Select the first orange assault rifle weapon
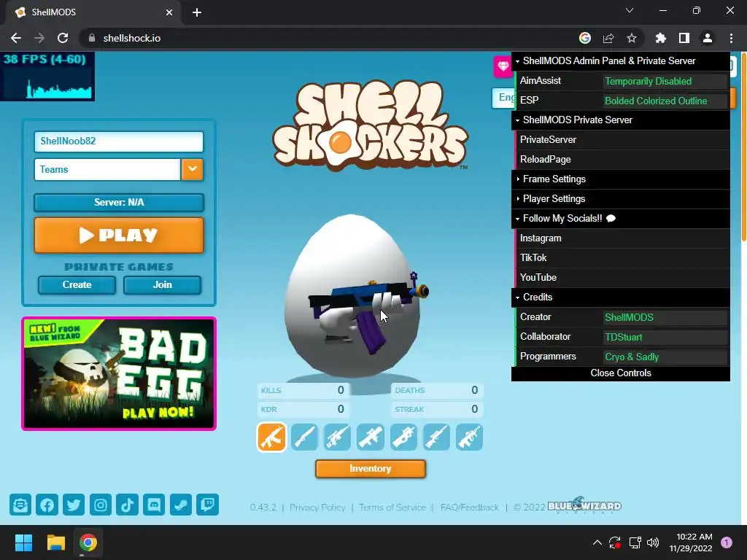Image resolution: width=747 pixels, height=560 pixels. click(271, 437)
